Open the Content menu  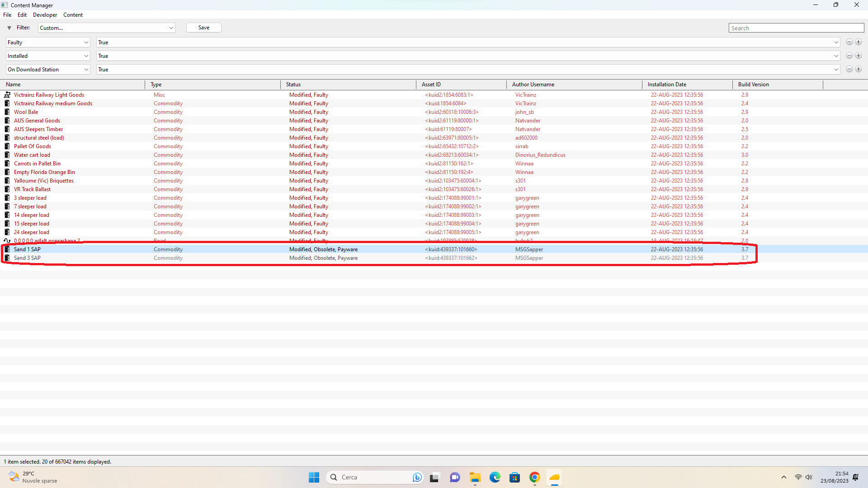coord(73,15)
